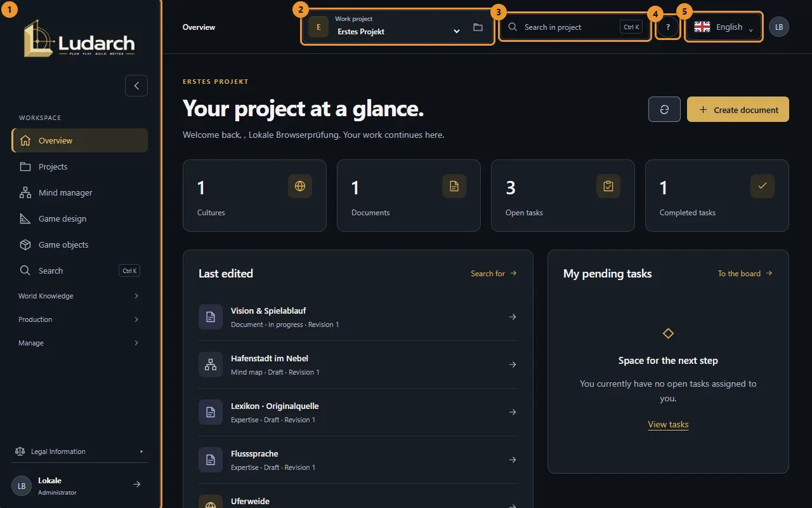Expand the Production group
The height and width of the screenshot is (508, 812).
point(80,319)
